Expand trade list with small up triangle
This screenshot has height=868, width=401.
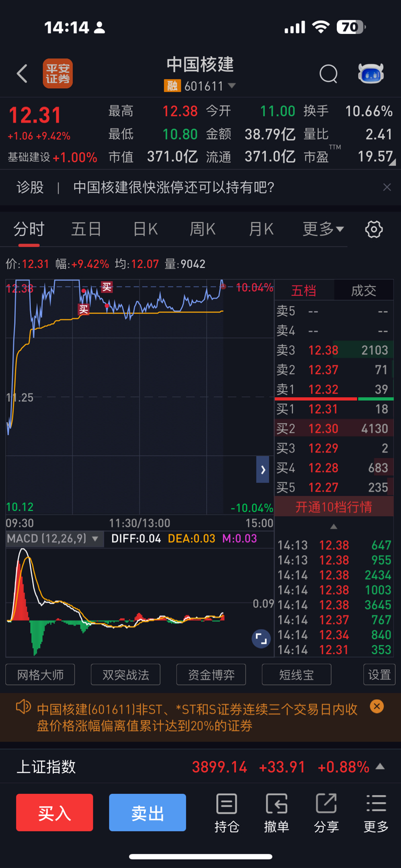pyautogui.click(x=334, y=527)
